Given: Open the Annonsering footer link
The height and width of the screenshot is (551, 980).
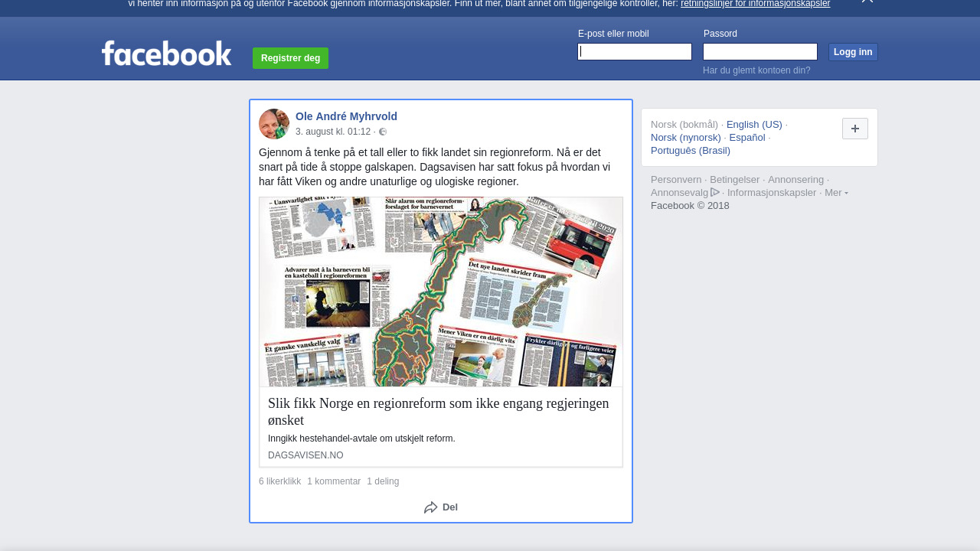Looking at the screenshot, I should coord(796,180).
